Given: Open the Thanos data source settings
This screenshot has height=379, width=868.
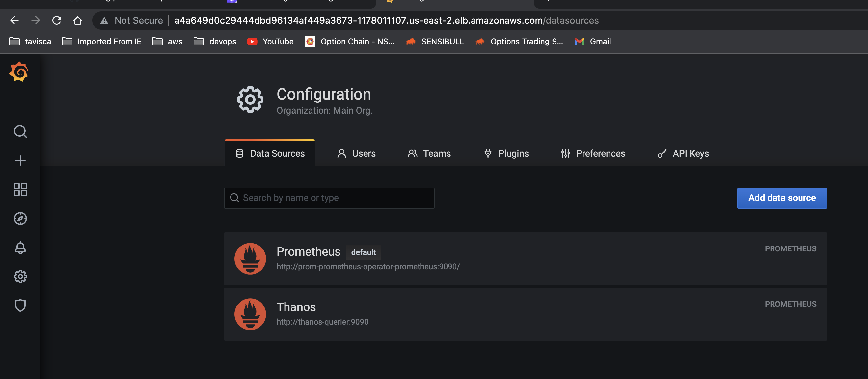Looking at the screenshot, I should pyautogui.click(x=296, y=307).
